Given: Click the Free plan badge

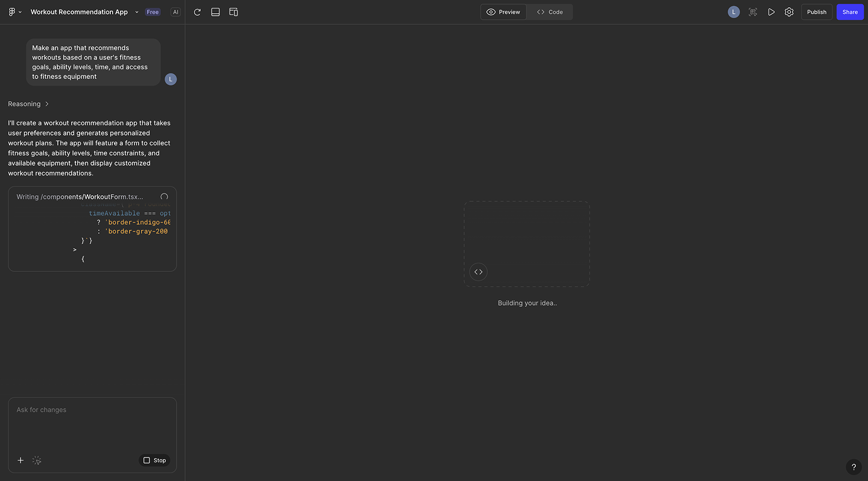Looking at the screenshot, I should (153, 11).
